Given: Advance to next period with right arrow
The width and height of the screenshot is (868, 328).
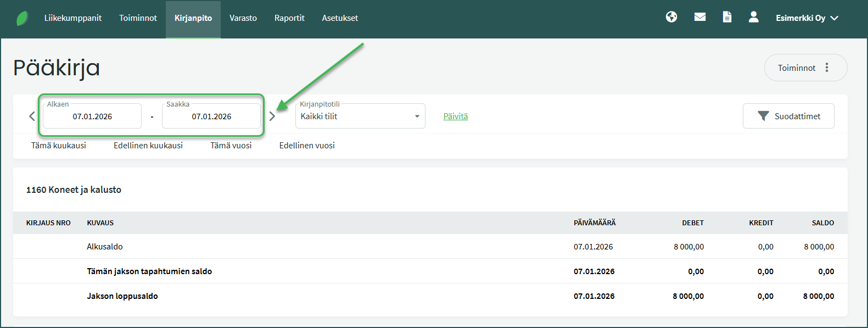Looking at the screenshot, I should 272,116.
